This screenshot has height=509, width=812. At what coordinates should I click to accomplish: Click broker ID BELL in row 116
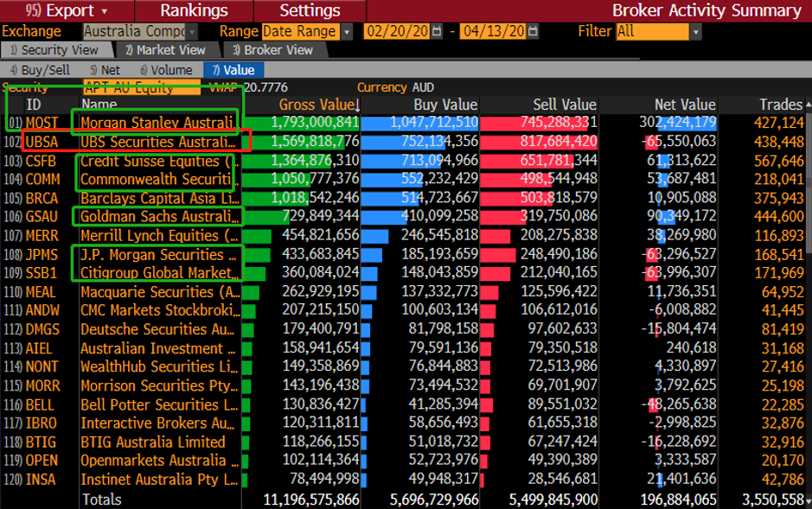point(41,405)
